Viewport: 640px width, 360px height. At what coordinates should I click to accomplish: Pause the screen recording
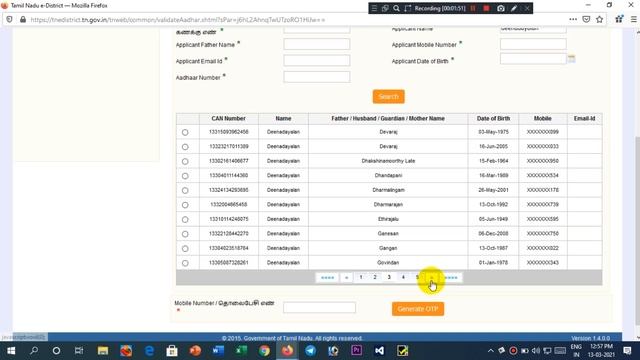coord(473,8)
